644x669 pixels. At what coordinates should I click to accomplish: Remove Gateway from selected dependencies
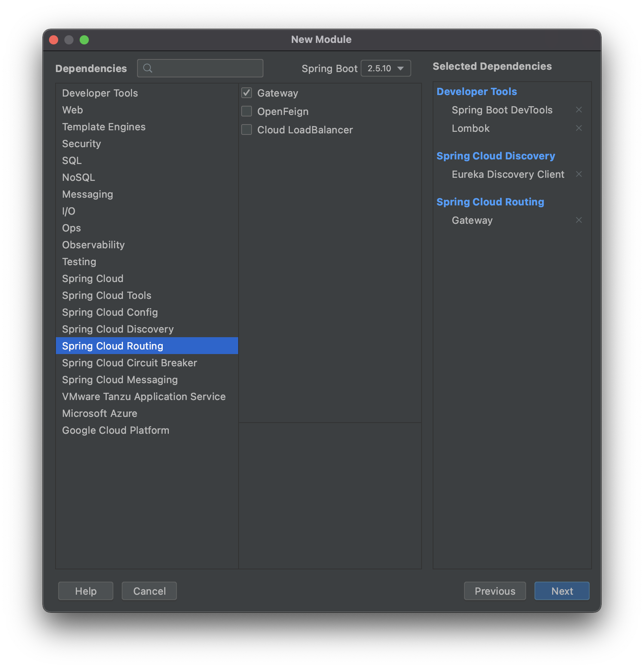point(579,220)
